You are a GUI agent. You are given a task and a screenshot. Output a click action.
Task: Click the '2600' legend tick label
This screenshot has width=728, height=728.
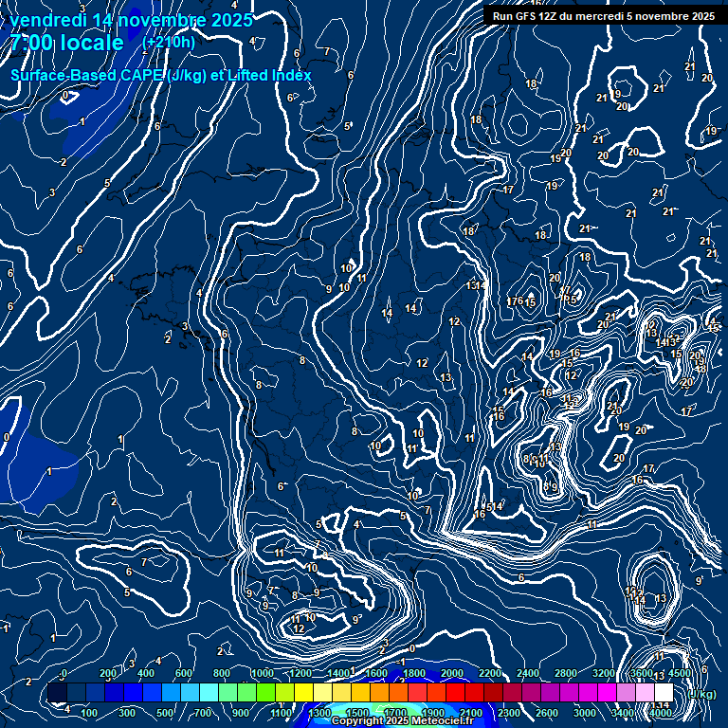[547, 713]
